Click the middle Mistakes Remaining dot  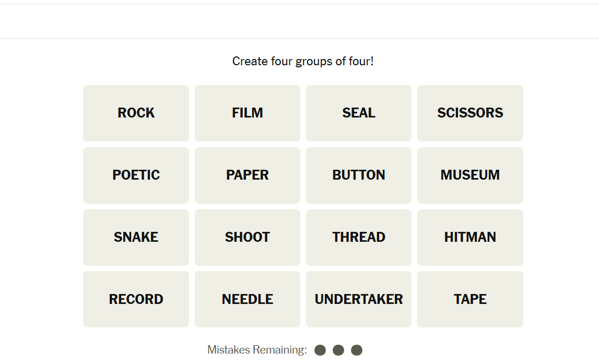pos(338,350)
